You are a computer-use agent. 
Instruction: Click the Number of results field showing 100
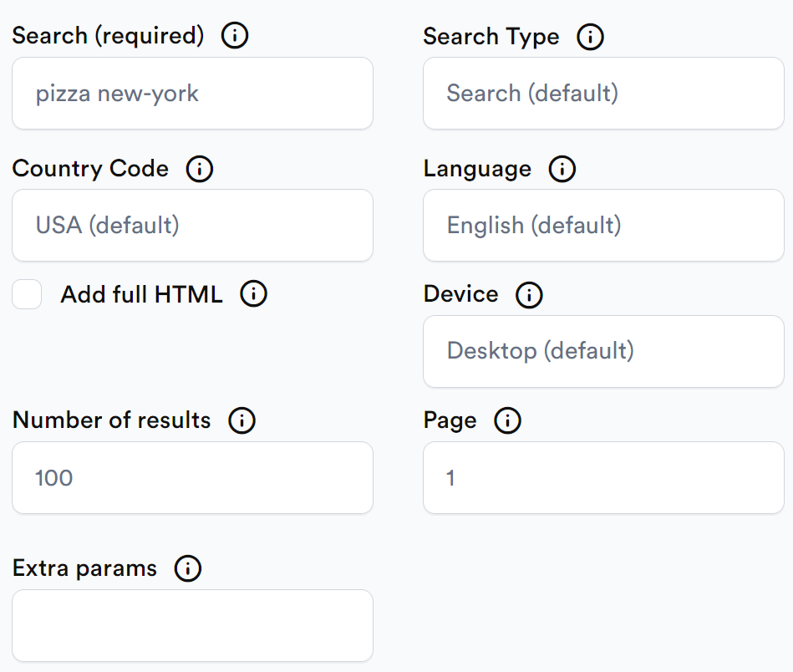tap(192, 477)
